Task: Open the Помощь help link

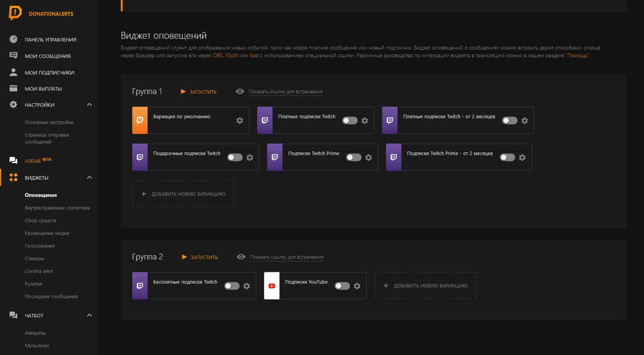Action: 578,55
